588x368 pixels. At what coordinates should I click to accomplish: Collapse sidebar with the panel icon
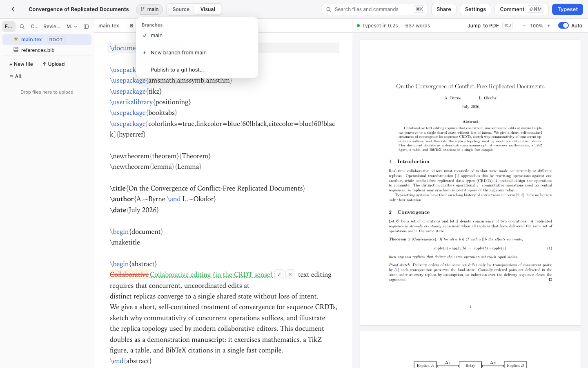coord(86,27)
